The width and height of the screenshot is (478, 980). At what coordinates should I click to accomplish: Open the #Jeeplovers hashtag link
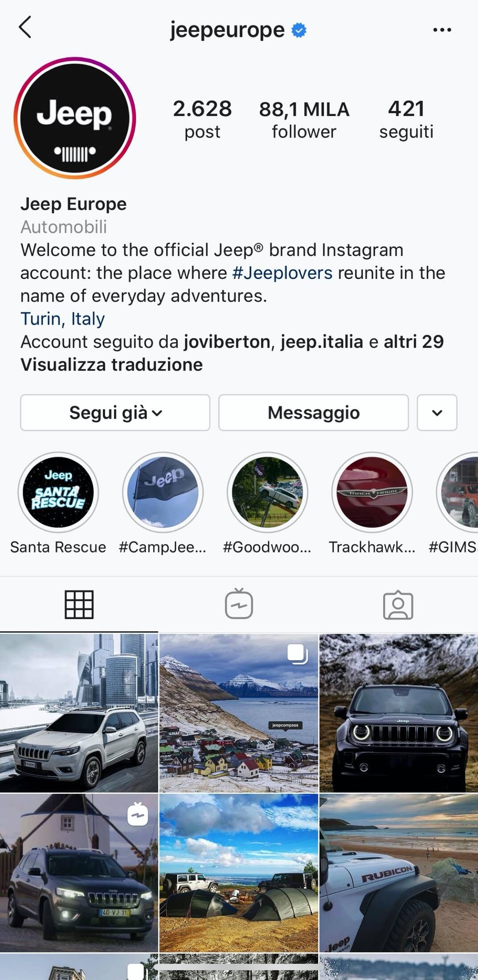(282, 273)
